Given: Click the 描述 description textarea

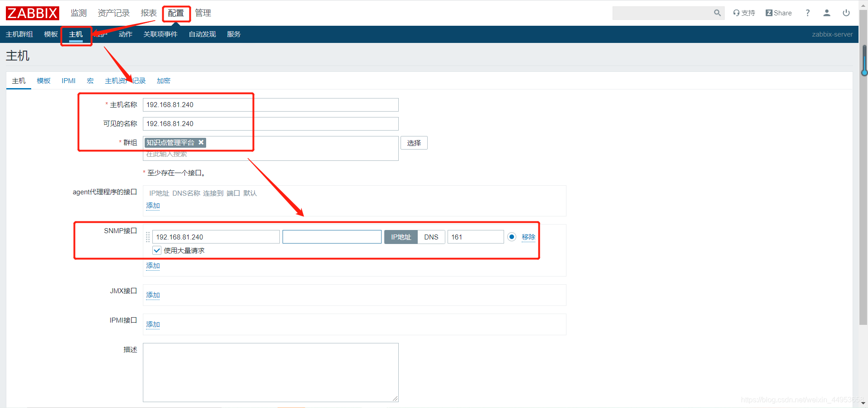Looking at the screenshot, I should point(270,372).
